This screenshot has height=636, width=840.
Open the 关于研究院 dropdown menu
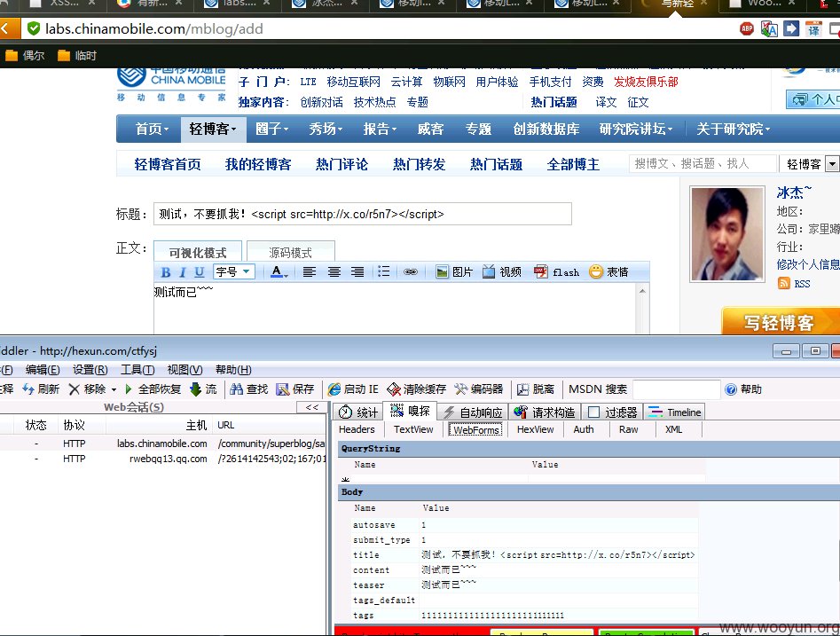click(x=733, y=130)
